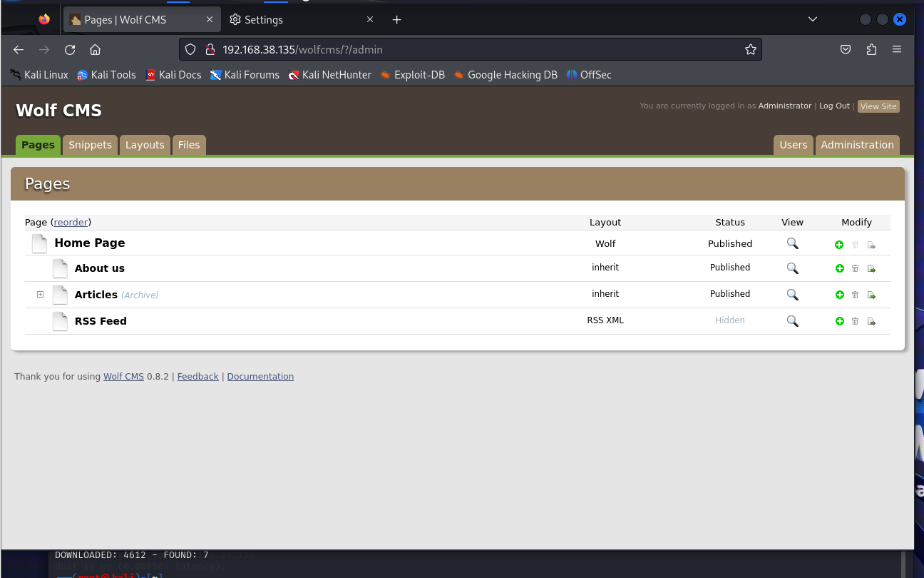Open the list all tabs dropdown
The image size is (924, 578).
812,19
